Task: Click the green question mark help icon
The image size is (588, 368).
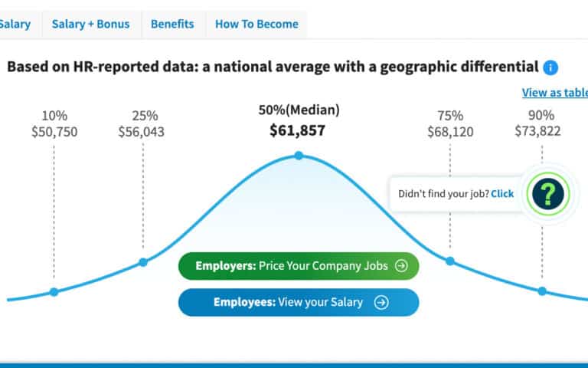Action: click(548, 194)
